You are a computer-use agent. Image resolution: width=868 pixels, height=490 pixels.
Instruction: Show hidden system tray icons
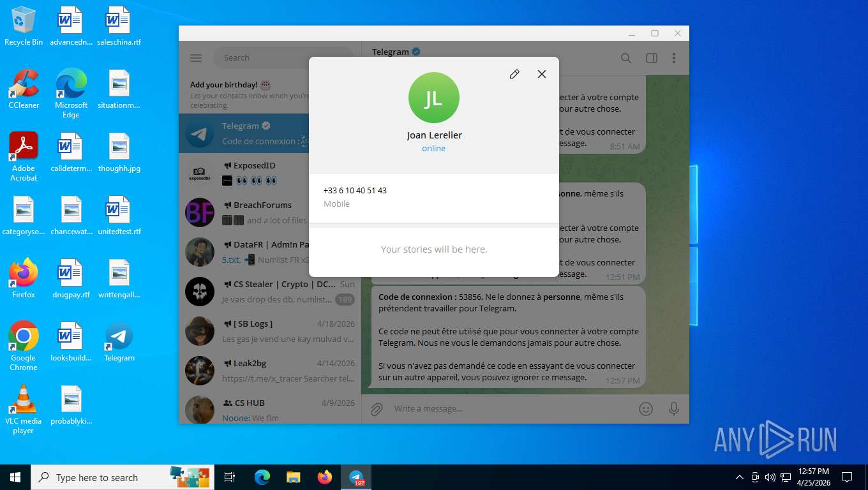[739, 477]
